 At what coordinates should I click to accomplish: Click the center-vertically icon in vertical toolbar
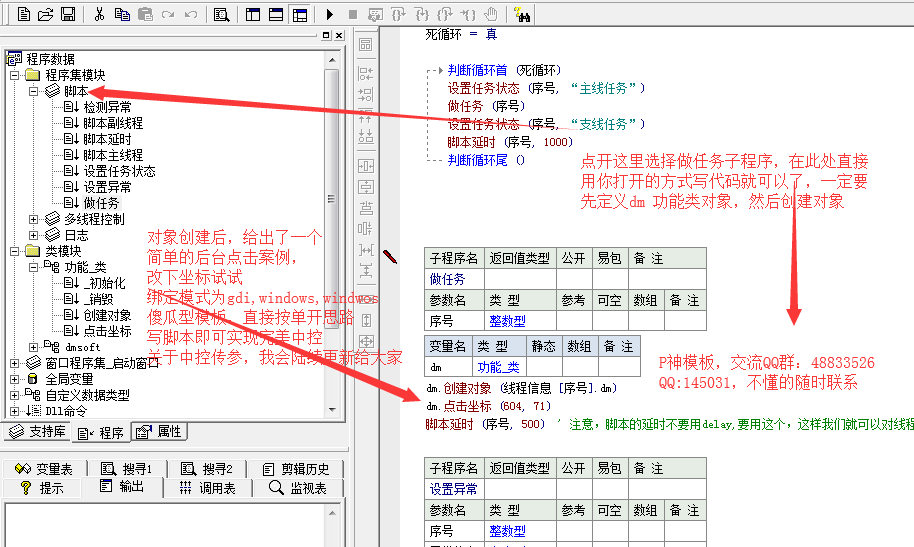point(365,187)
